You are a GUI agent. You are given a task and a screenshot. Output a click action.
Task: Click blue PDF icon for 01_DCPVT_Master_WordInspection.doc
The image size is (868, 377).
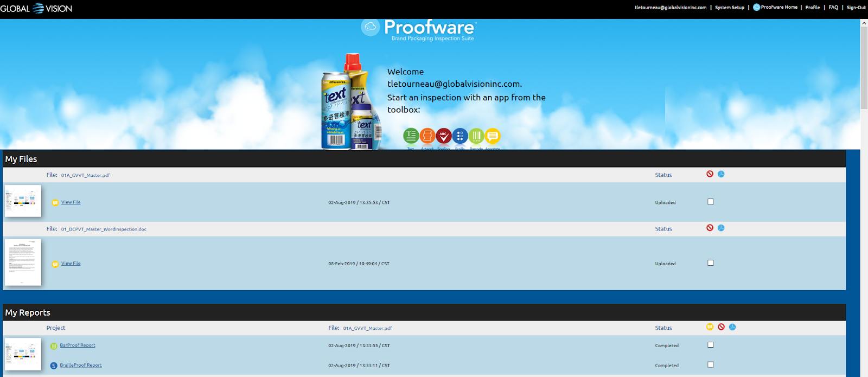(721, 228)
